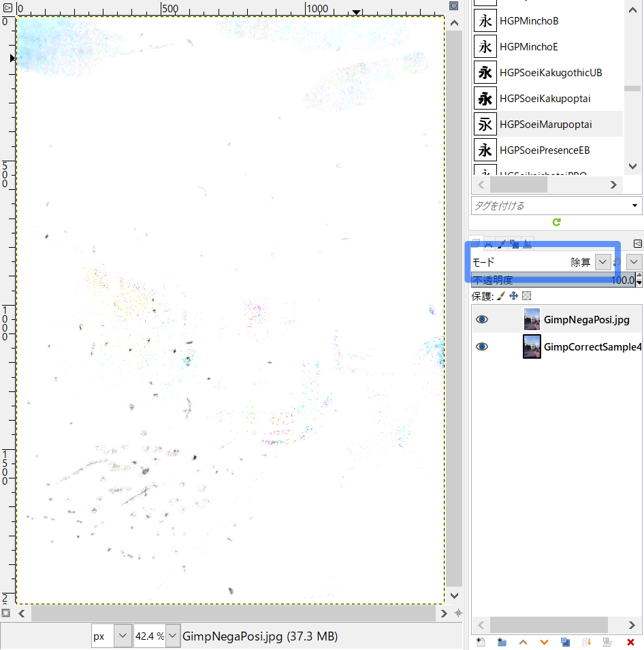Click the font list scroll down arrow
Image resolution: width=644 pixels, height=650 pixels.
coord(632,166)
